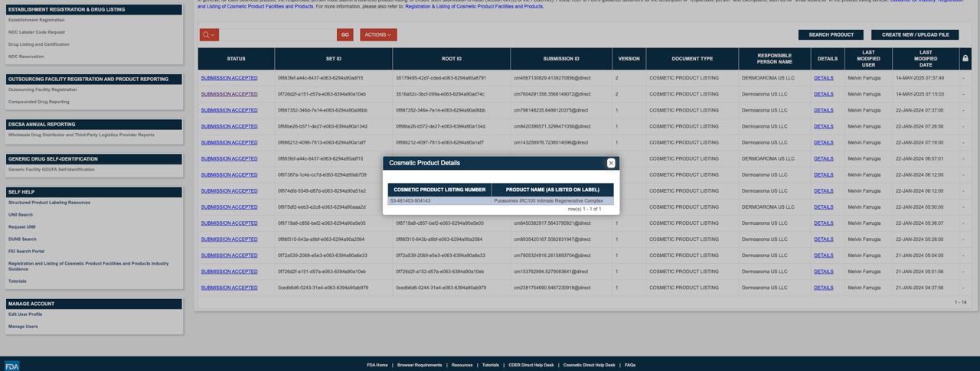Open Submission Accepted for set ID 0f87387a-1c4e
The height and width of the screenshot is (371, 980).
(229, 174)
